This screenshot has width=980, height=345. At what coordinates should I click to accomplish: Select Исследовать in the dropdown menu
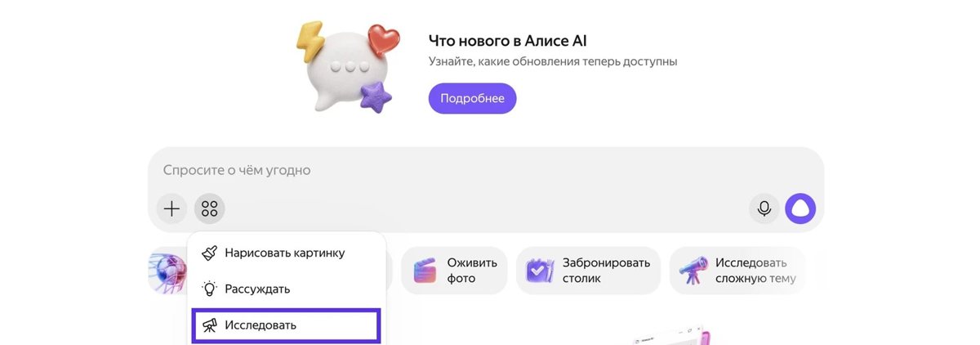286,325
